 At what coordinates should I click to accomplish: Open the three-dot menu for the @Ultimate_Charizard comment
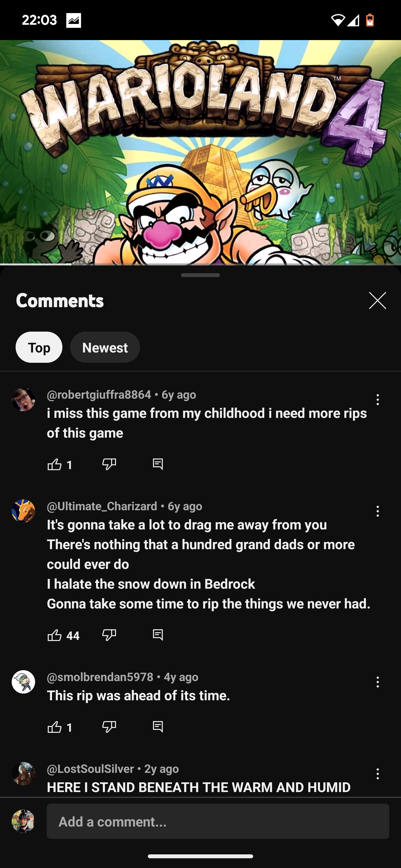tap(378, 511)
